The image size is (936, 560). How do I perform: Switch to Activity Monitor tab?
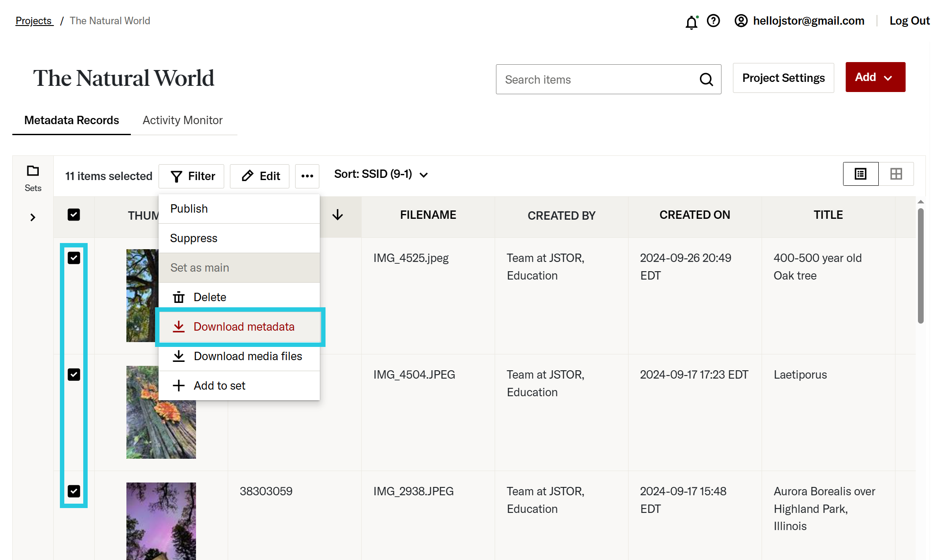tap(182, 120)
